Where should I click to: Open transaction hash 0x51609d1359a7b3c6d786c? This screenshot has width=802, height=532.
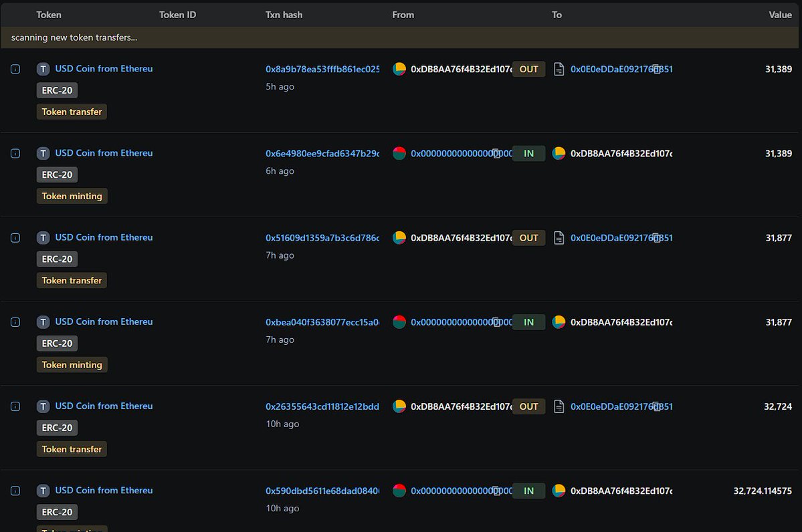coord(322,238)
